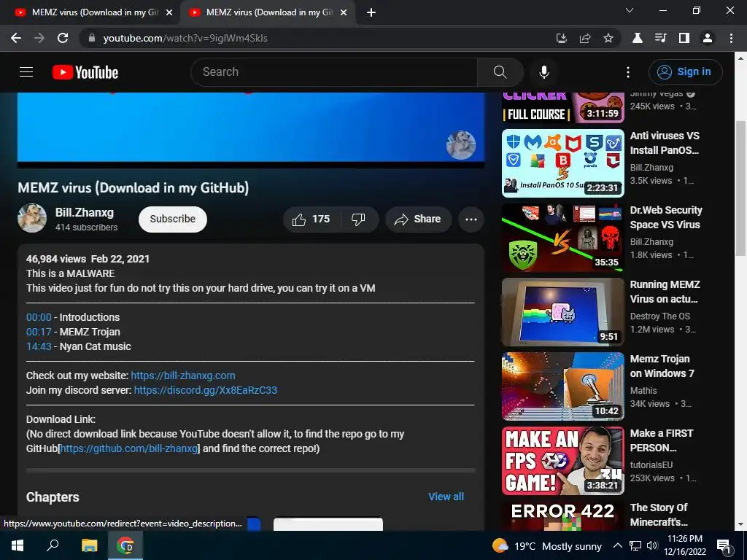Go back using browser back arrow
747x560 pixels.
click(x=16, y=38)
